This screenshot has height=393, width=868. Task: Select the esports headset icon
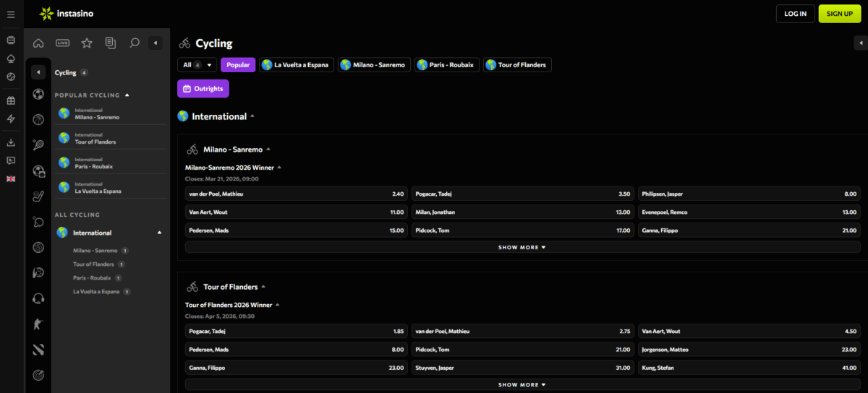38,298
